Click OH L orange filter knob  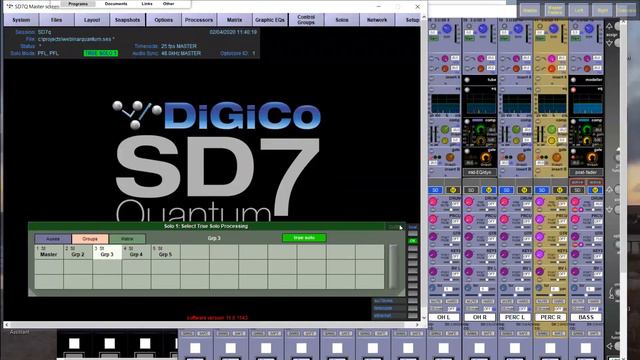tap(445, 69)
